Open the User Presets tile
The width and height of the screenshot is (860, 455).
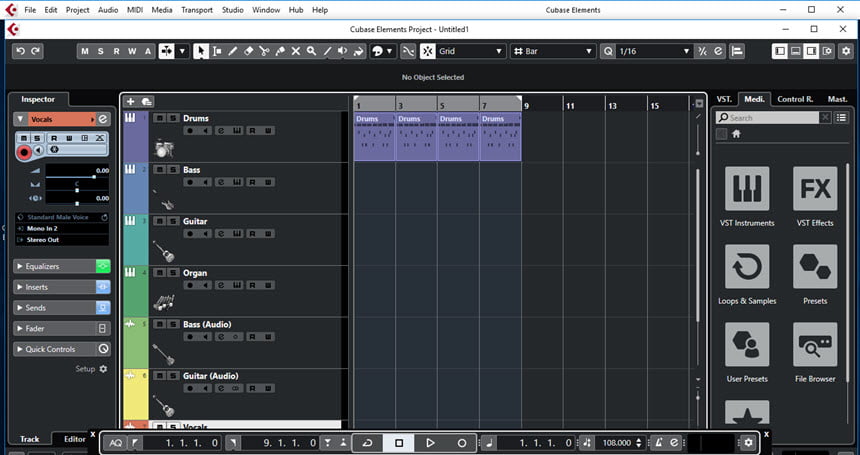(746, 345)
